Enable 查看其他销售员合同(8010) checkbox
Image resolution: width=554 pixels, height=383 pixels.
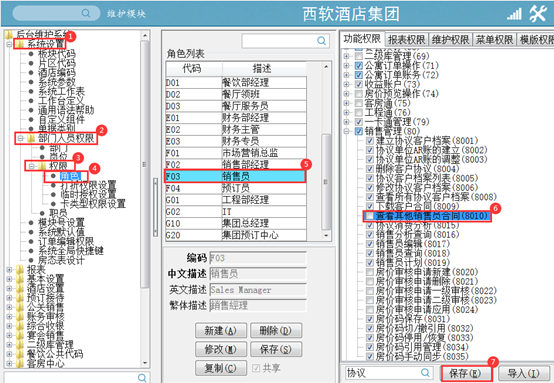pos(370,216)
